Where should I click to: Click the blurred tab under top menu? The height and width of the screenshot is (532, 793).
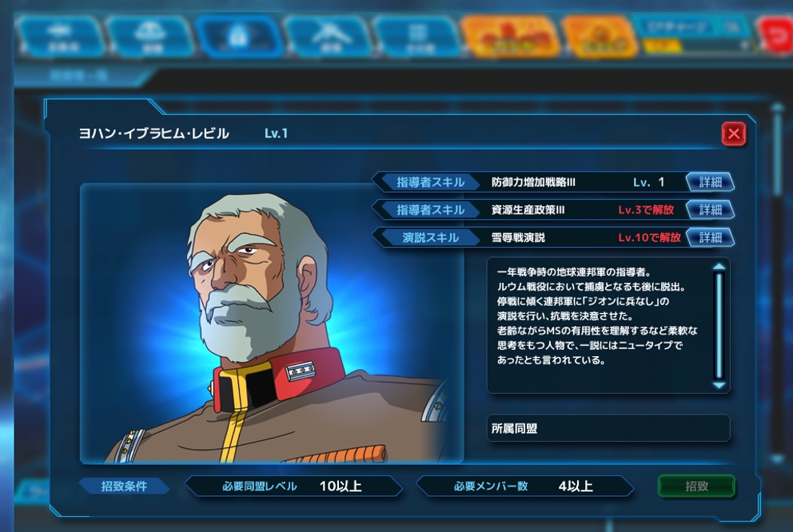(x=81, y=76)
